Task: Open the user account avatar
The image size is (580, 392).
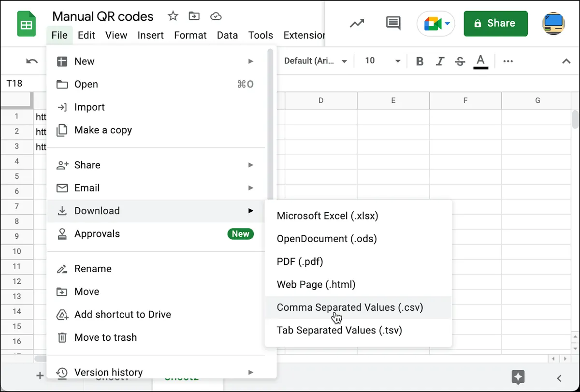Action: pos(554,23)
